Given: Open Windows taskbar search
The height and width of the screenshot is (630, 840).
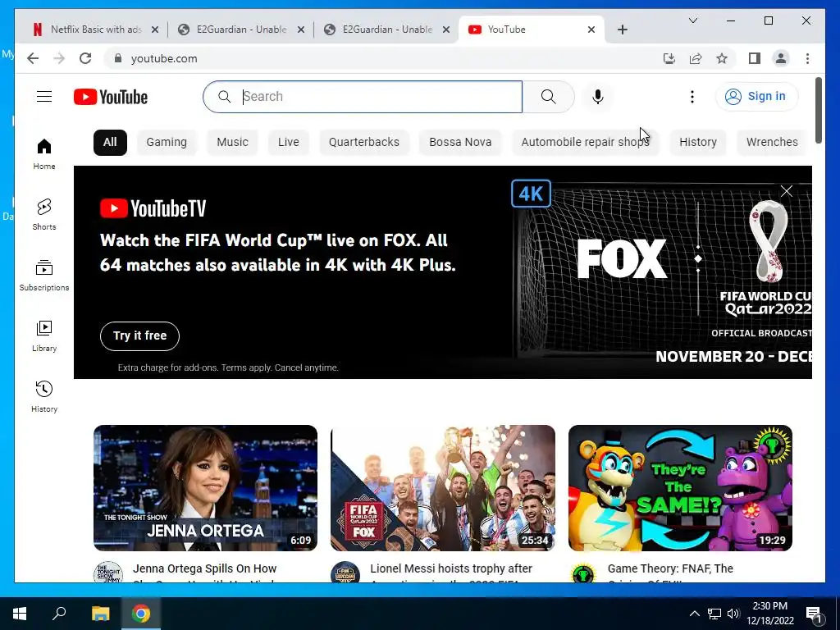Looking at the screenshot, I should click(59, 614).
